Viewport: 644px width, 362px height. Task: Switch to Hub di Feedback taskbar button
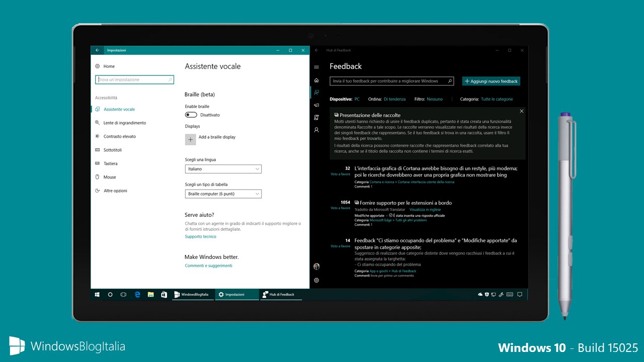click(281, 295)
